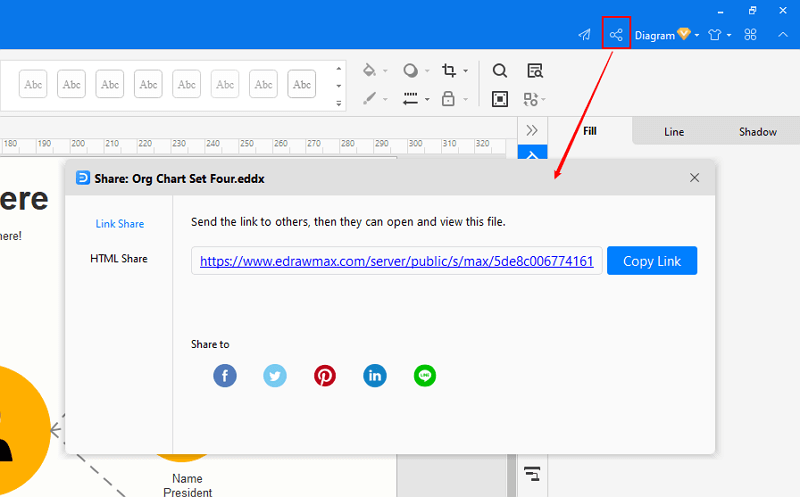Share to Pinterest
The height and width of the screenshot is (497, 800).
(325, 376)
